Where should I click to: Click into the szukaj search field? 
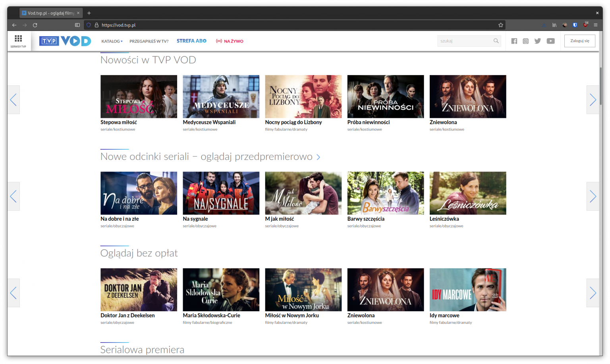tap(465, 41)
